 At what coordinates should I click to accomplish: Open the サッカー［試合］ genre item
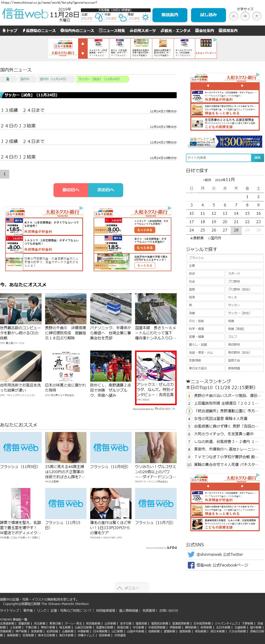244,313
